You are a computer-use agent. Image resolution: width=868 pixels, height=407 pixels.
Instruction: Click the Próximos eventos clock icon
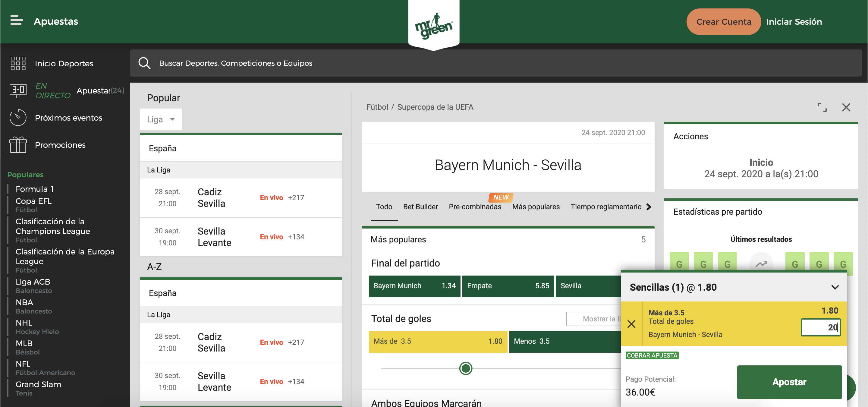click(18, 118)
